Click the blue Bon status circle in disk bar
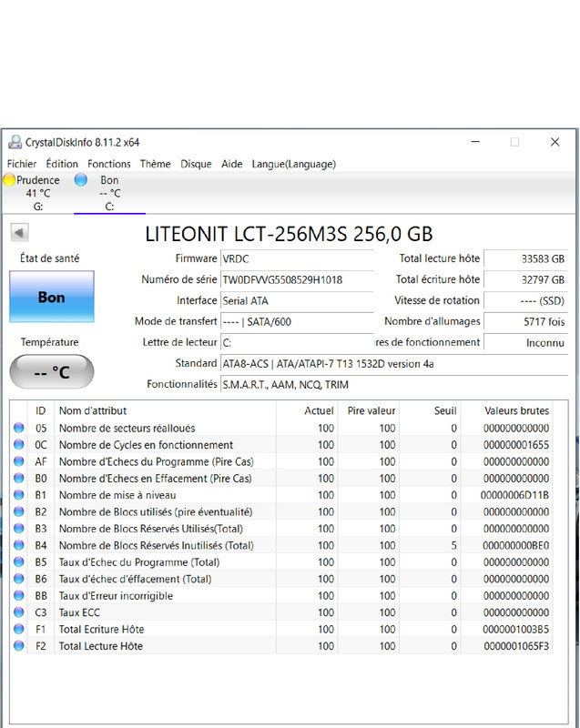Viewport: 580px width, 728px height. 81,179
